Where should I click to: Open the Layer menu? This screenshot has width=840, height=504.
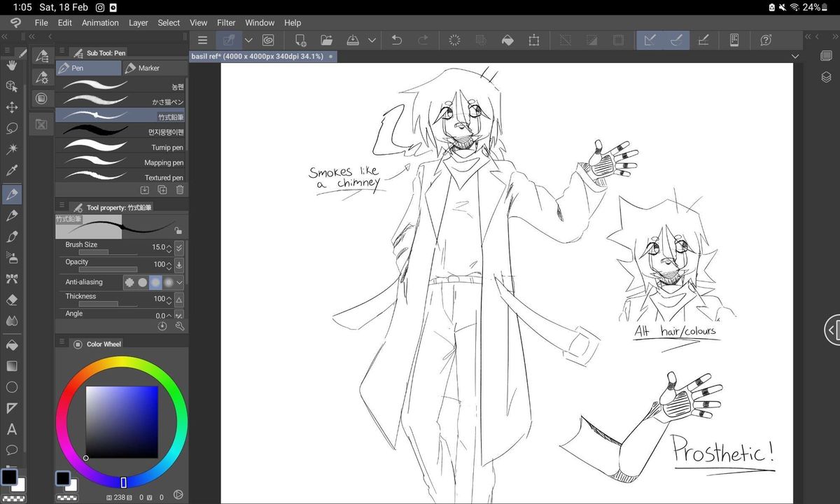(139, 22)
